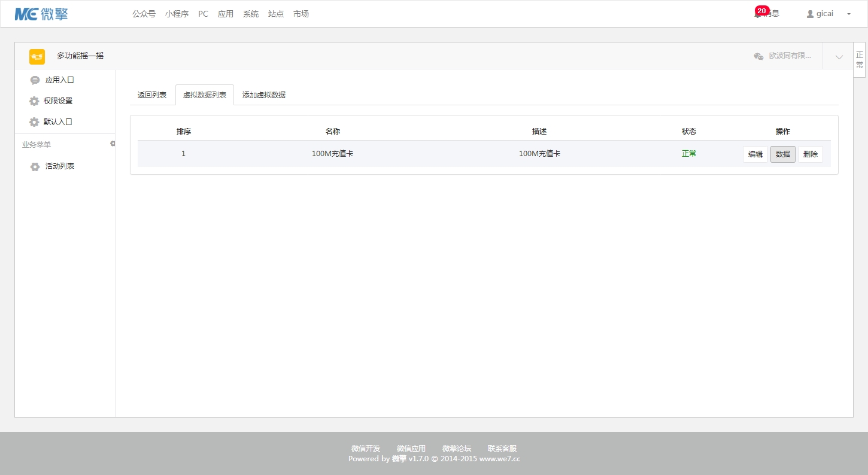Click the 微擎 logo

[41, 13]
